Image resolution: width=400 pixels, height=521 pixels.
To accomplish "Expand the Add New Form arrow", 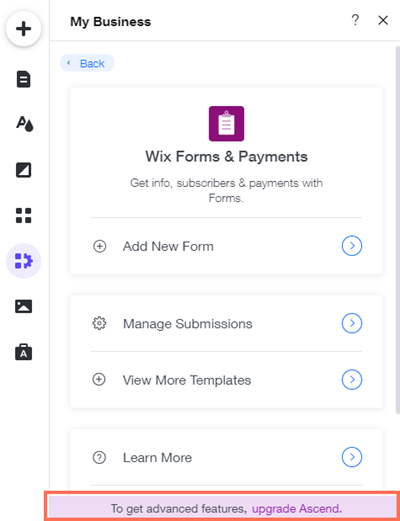I will click(x=352, y=246).
